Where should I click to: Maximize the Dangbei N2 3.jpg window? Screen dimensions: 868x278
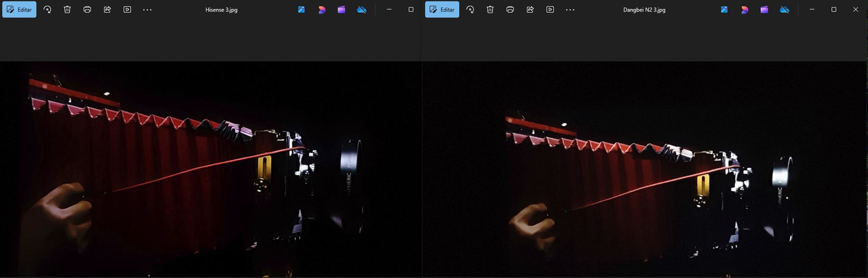click(x=833, y=9)
